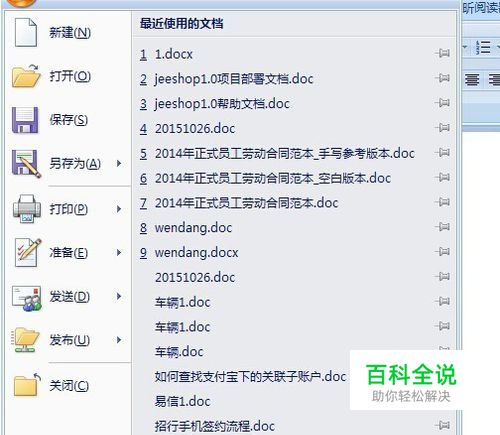Open 2014年正式员工劳动合同范本_手写参考版本.doc
Image resolution: width=500 pixels, height=435 pixels.
285,153
